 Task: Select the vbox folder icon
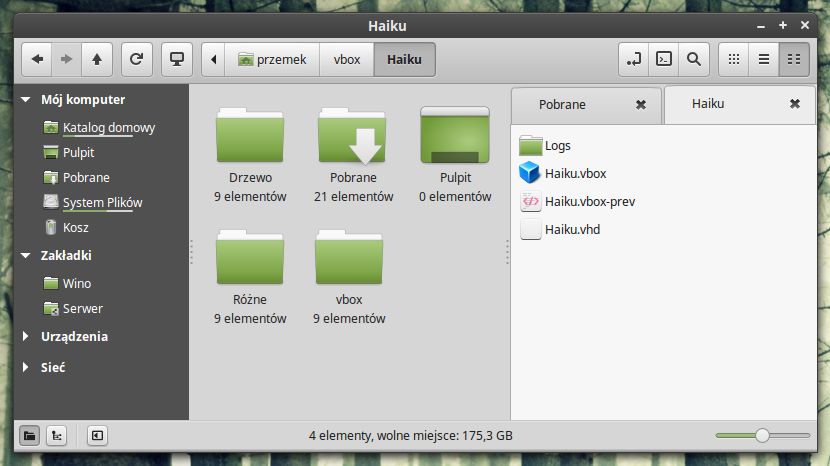349,257
